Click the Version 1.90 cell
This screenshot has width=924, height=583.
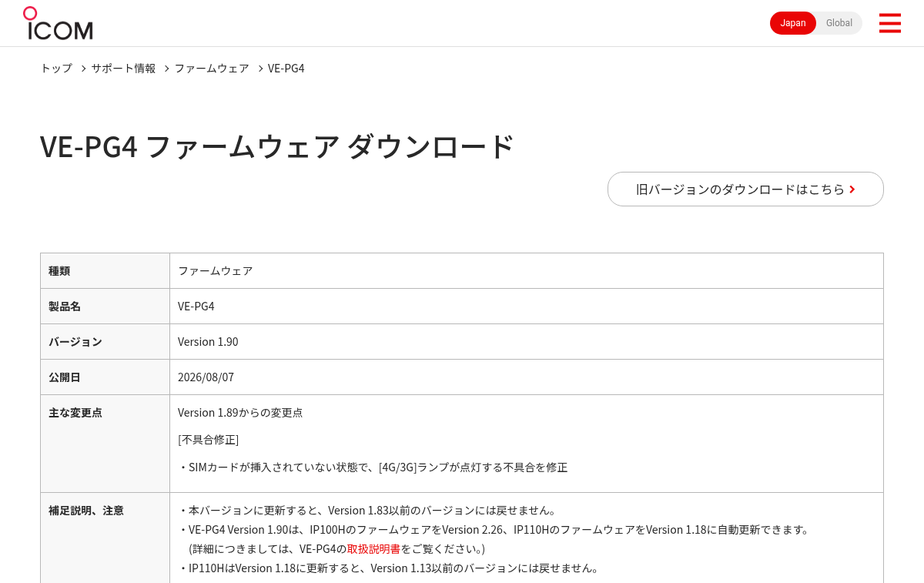(527, 342)
